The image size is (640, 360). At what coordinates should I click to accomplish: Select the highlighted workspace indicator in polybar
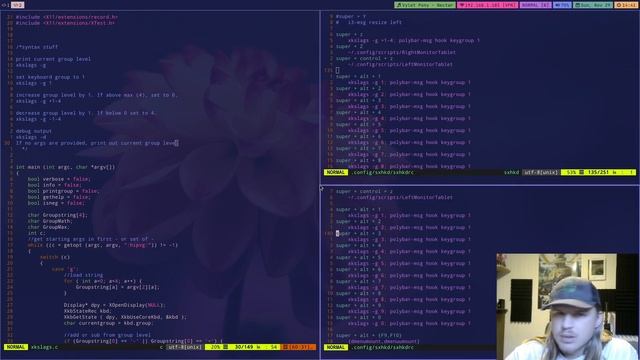click(17, 5)
